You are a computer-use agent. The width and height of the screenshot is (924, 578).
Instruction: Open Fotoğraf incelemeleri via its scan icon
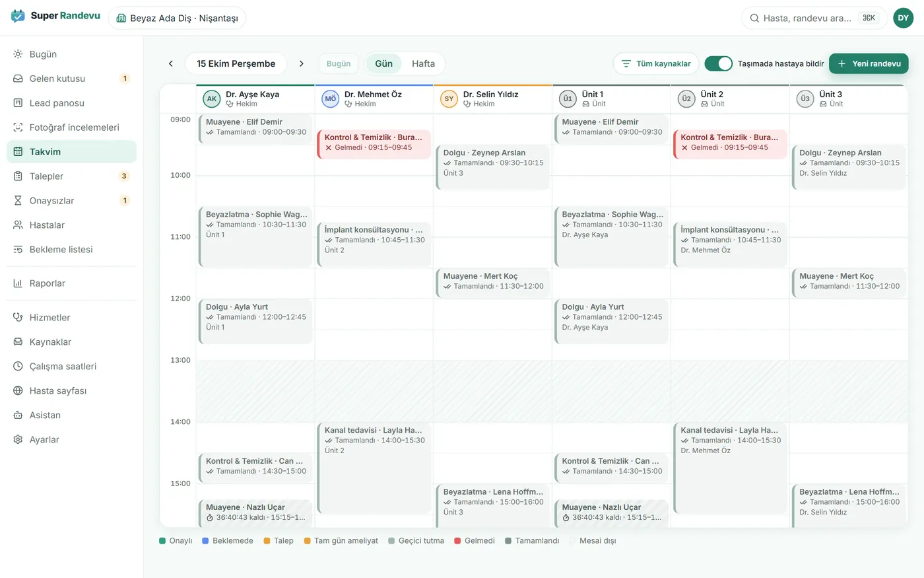[x=18, y=127]
